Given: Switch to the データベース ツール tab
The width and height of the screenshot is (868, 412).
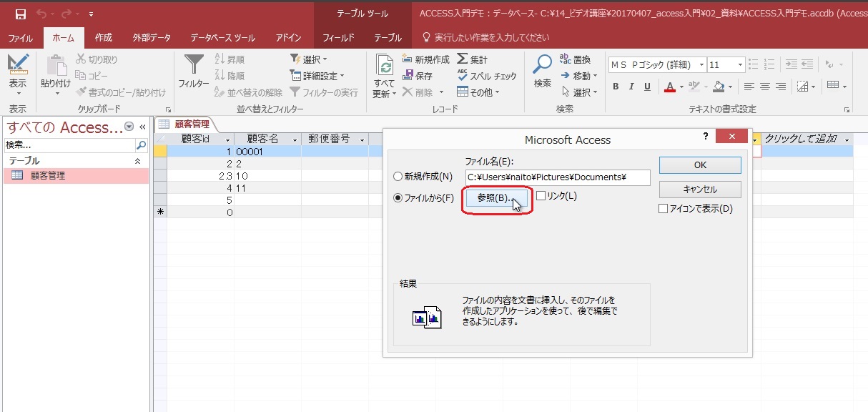Looking at the screenshot, I should click(222, 38).
